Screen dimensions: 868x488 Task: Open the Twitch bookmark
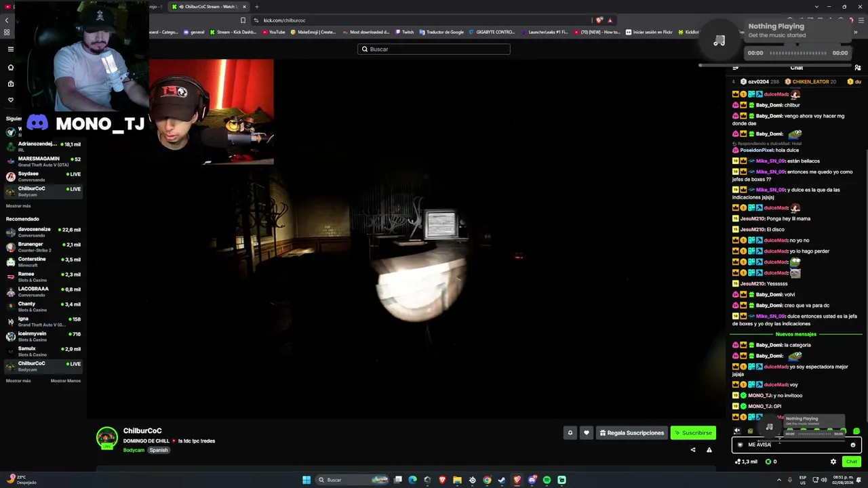404,32
